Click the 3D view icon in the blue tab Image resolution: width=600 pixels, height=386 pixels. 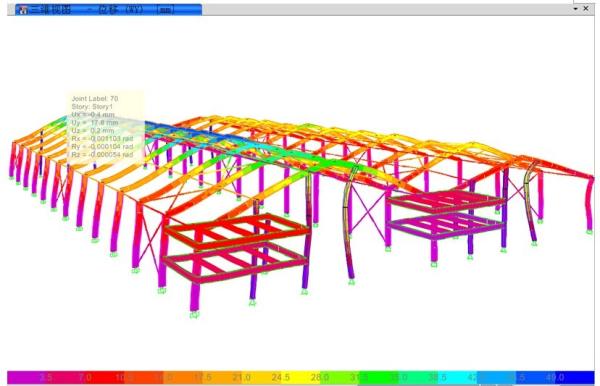click(23, 10)
